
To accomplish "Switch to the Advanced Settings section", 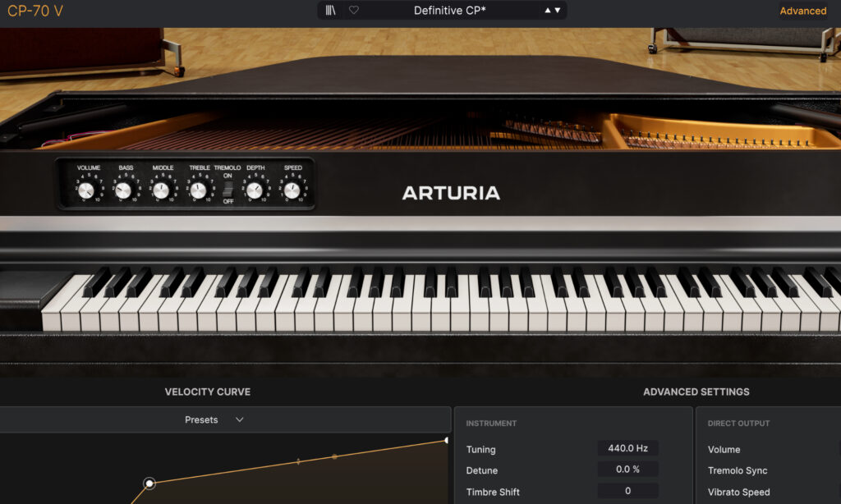I will tap(696, 392).
